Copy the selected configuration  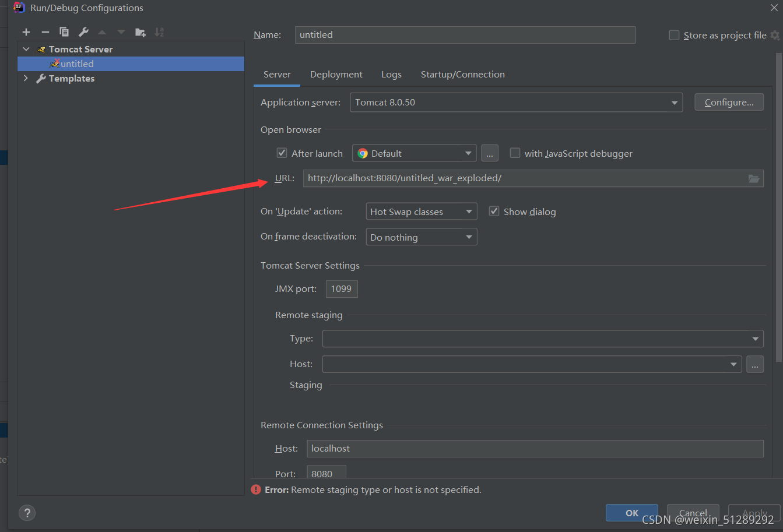(64, 32)
